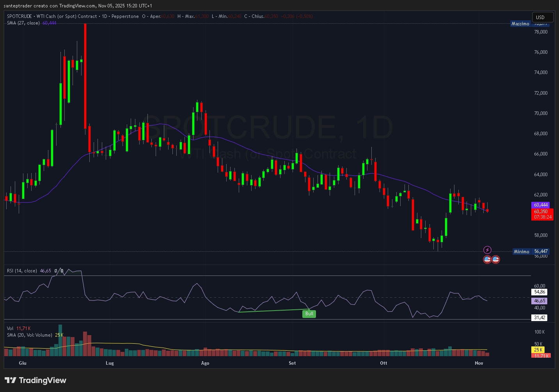Click the low price value 60,240
Viewport: 559px width, 392px height.
click(235, 16)
